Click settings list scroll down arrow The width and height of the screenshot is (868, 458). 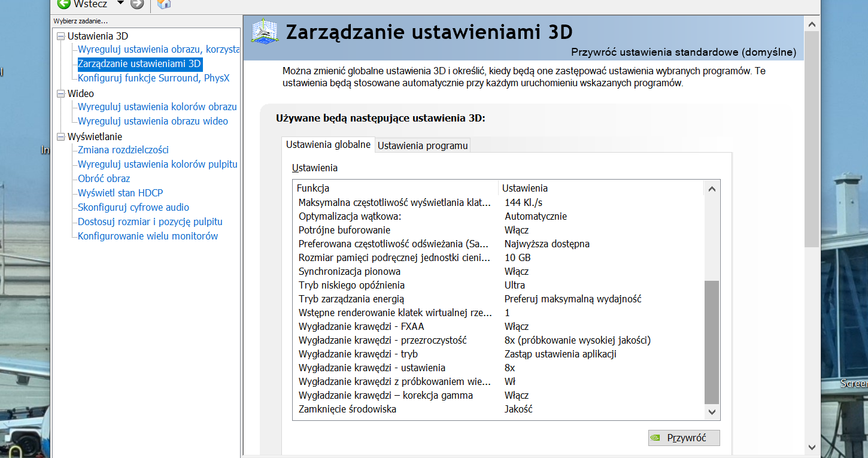(x=712, y=411)
